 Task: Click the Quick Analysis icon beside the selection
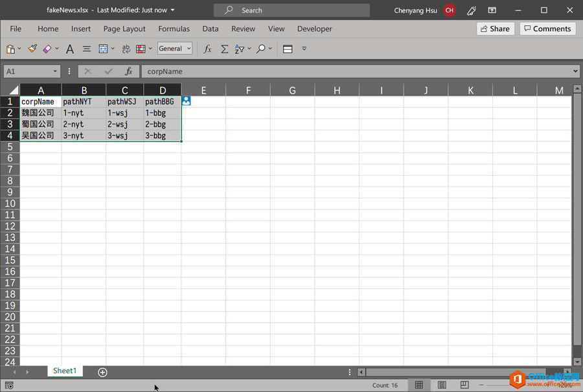coord(187,101)
